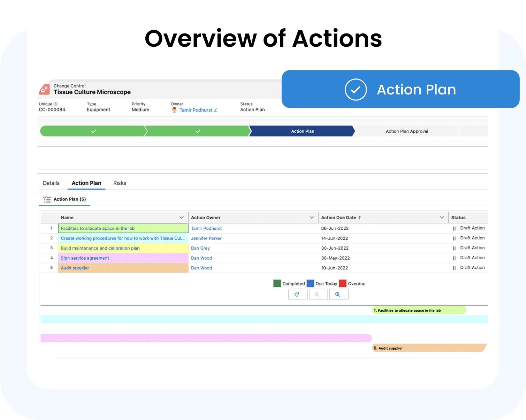
Task: Expand the Action Owner column dropdown
Action: 312,217
